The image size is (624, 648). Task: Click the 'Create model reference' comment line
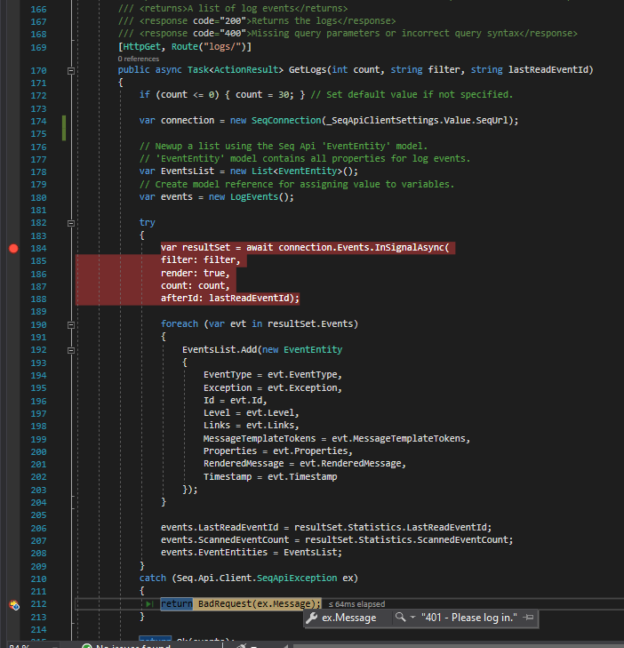point(296,184)
